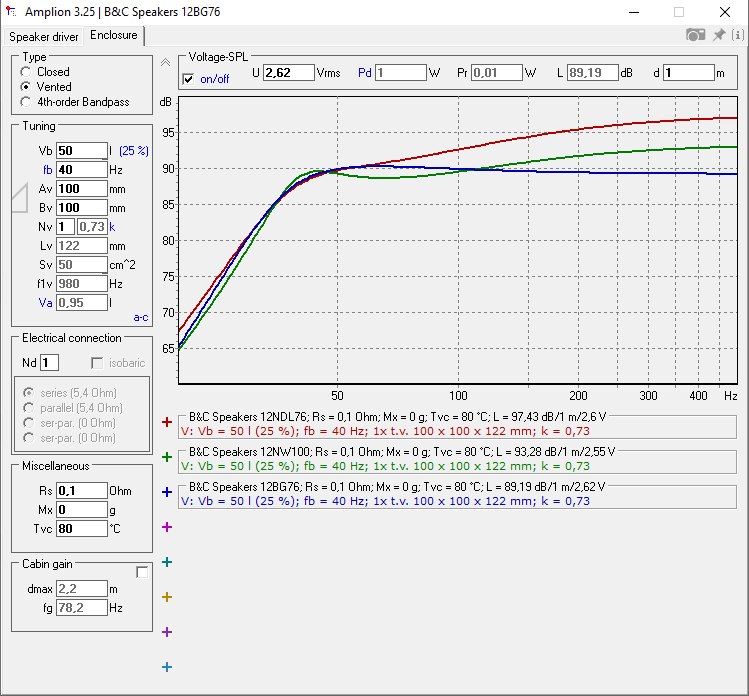Click the camera snapshot icon

696,35
